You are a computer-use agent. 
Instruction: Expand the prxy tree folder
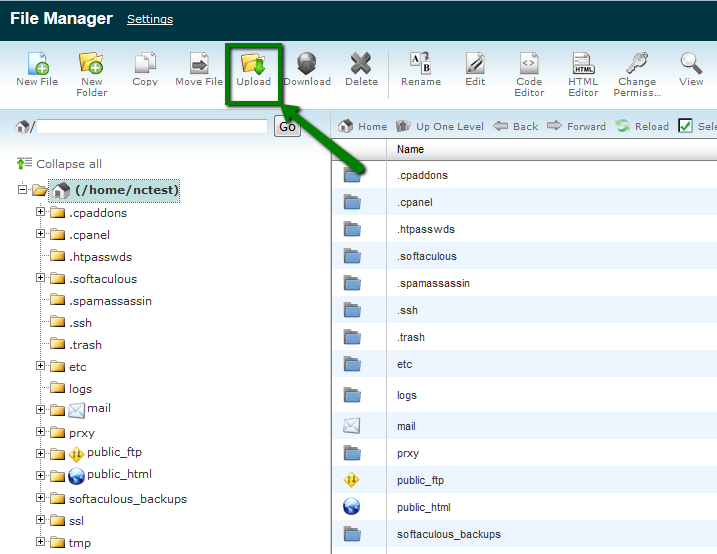pyautogui.click(x=40, y=431)
